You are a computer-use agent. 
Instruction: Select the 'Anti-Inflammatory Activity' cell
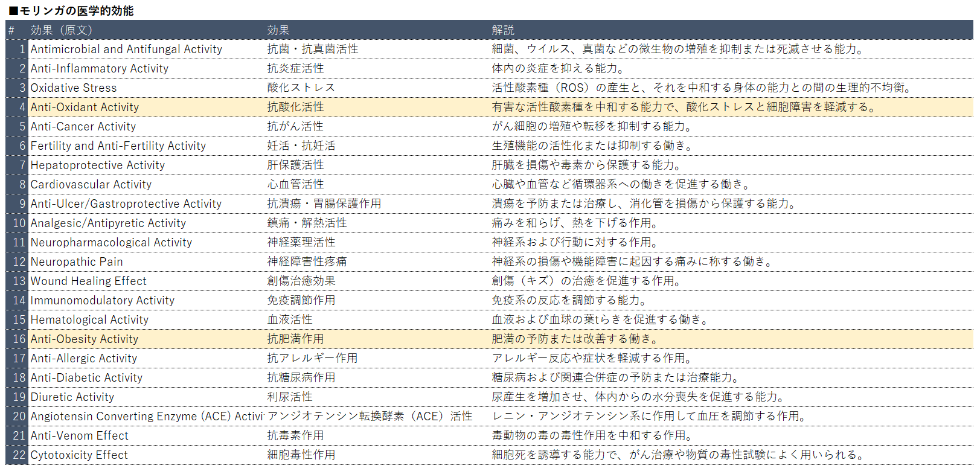147,69
